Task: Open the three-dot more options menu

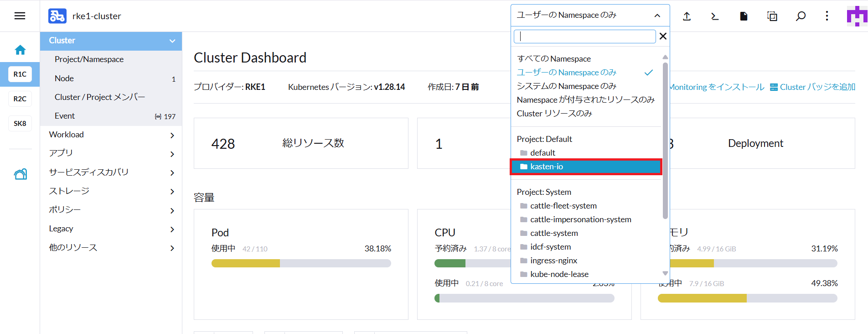Action: click(827, 16)
